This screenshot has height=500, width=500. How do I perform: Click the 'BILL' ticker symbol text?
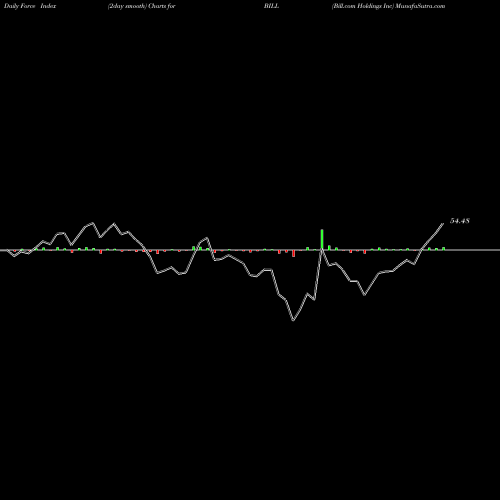271,6
